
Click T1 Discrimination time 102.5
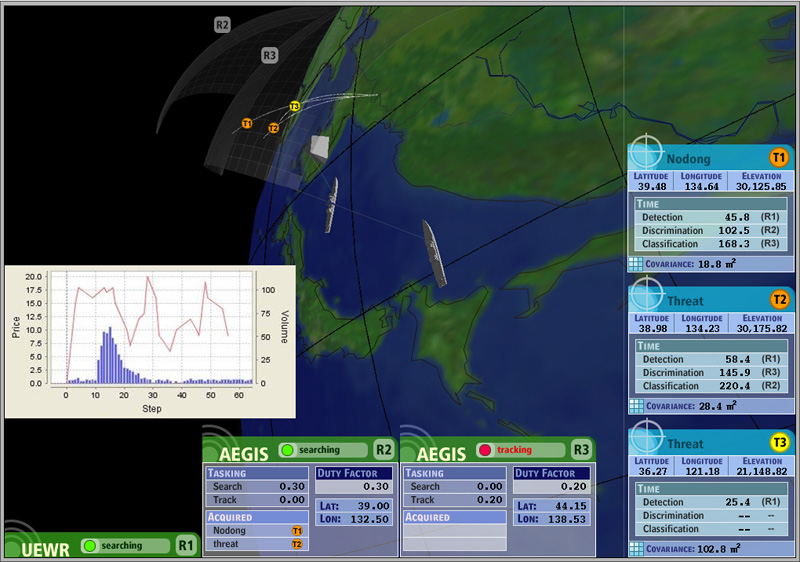734,231
